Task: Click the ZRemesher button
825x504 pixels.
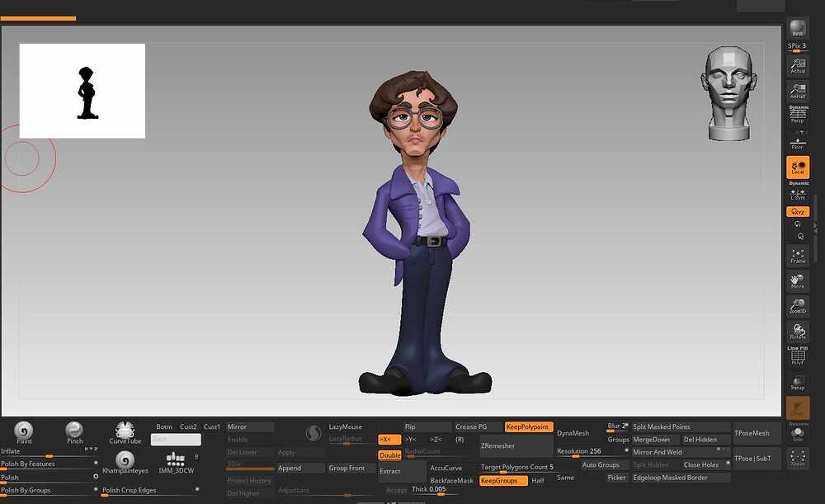Action: (x=516, y=445)
